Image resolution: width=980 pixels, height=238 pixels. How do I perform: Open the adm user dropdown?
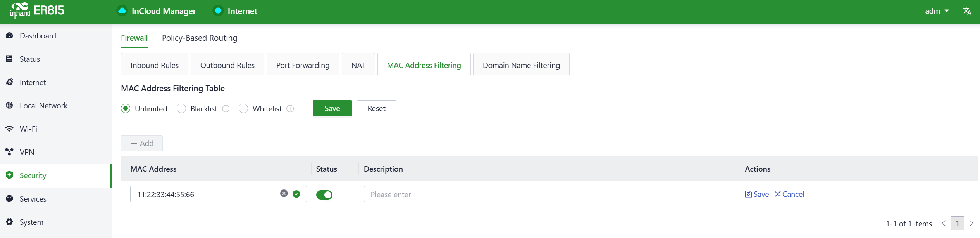pos(937,11)
